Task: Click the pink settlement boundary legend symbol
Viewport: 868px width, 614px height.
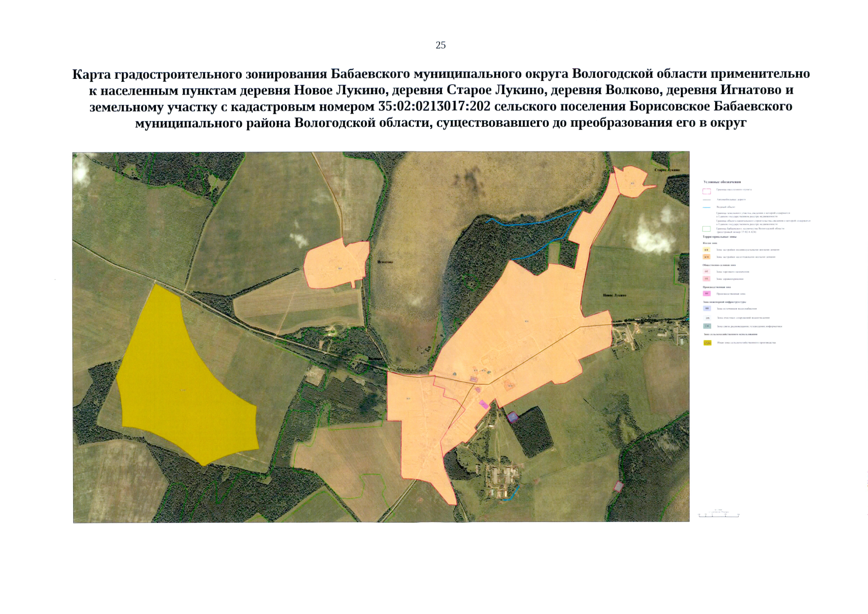Action: 706,191
